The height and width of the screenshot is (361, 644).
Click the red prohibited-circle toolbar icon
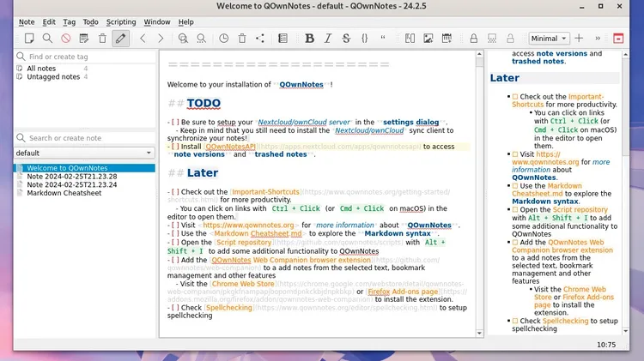(x=66, y=39)
